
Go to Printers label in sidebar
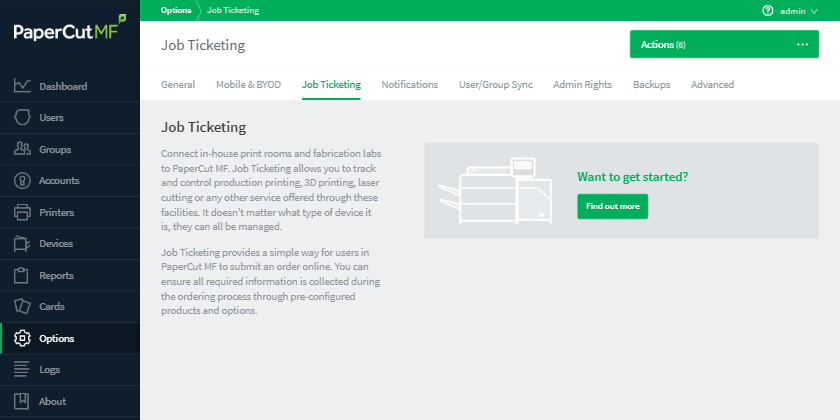click(57, 212)
